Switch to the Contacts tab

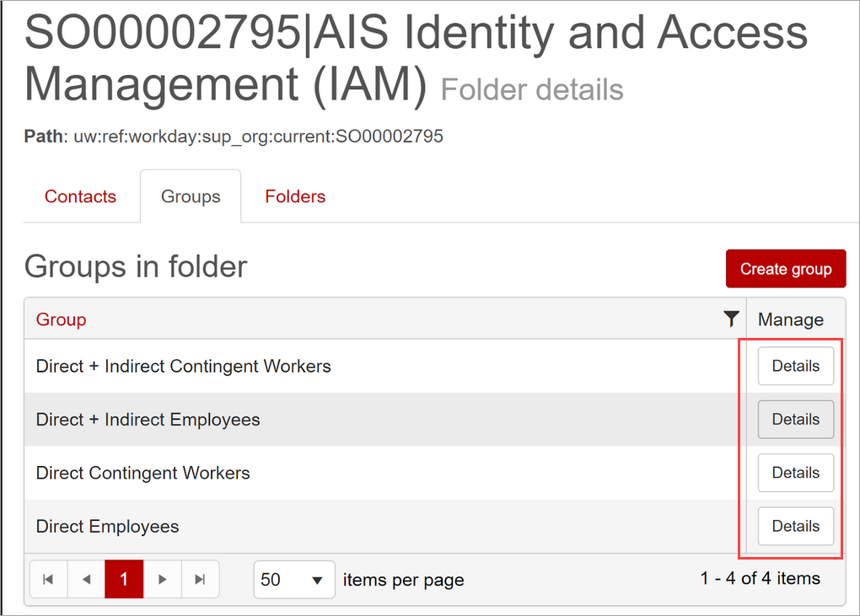81,196
